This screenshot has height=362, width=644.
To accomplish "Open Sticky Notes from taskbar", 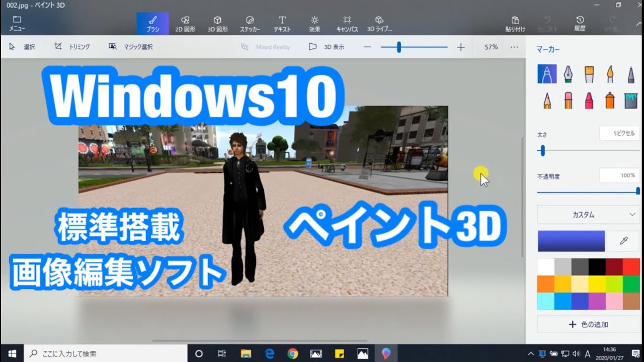I will (x=339, y=353).
